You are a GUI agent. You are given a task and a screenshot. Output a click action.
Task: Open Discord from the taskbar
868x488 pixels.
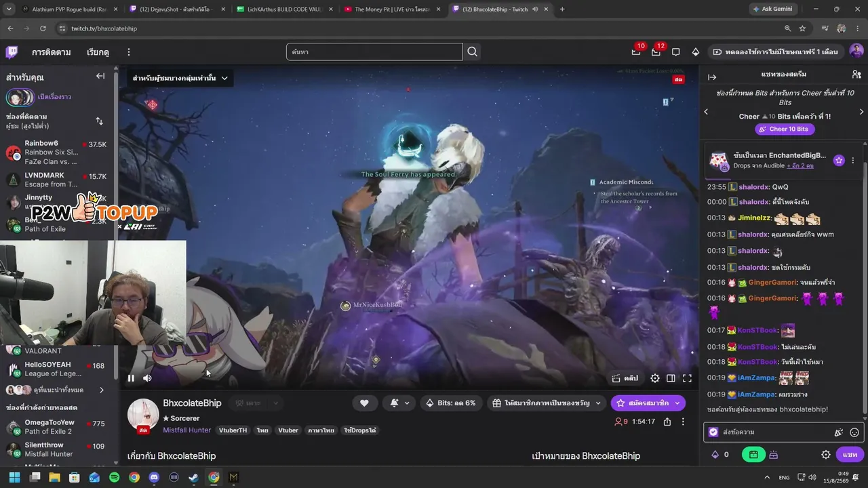click(x=154, y=477)
